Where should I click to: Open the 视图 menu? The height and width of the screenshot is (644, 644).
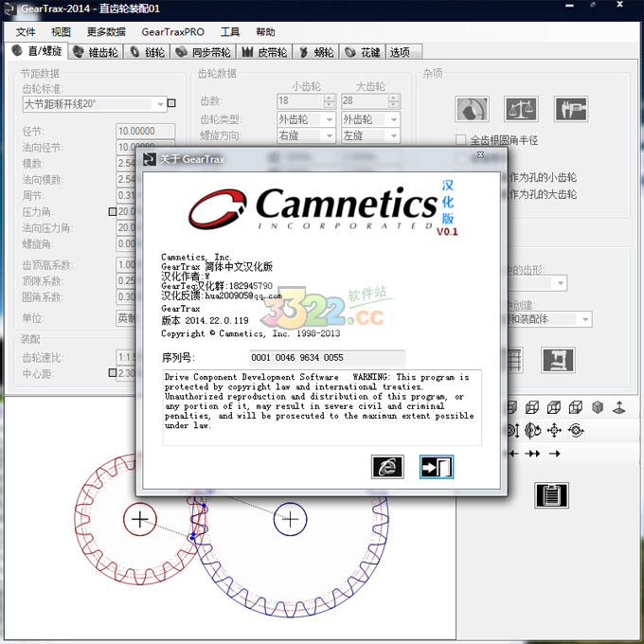[x=61, y=32]
